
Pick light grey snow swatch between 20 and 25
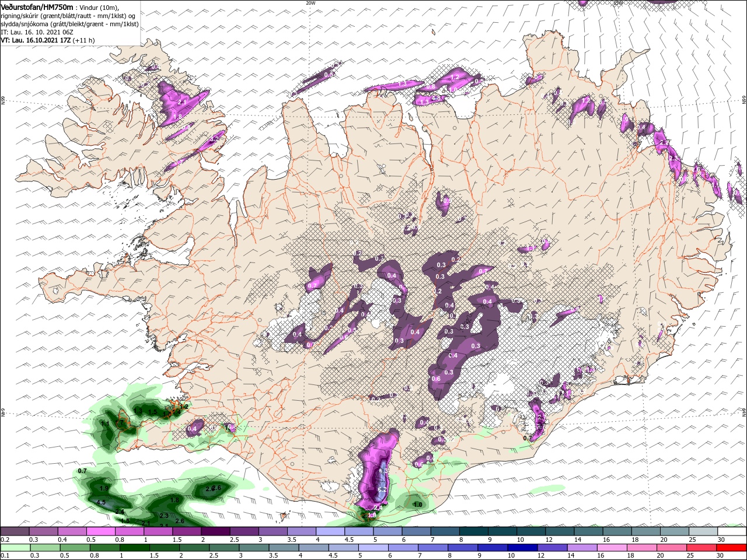point(675,531)
